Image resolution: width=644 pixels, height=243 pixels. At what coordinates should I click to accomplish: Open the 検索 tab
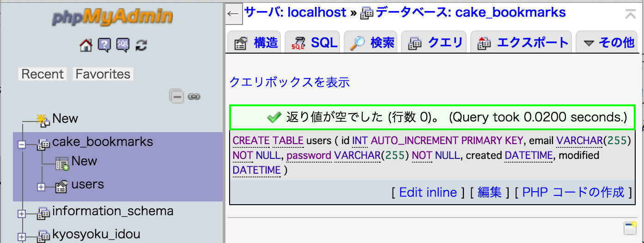pos(371,43)
